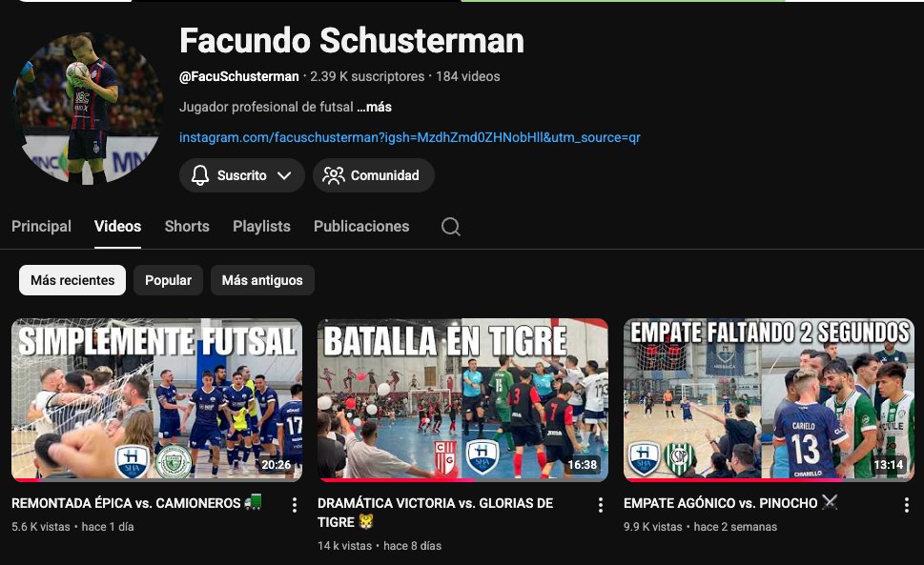Open Facundo Schusterman channel avatar
Viewport: 924px width, 565px height.
click(87, 109)
